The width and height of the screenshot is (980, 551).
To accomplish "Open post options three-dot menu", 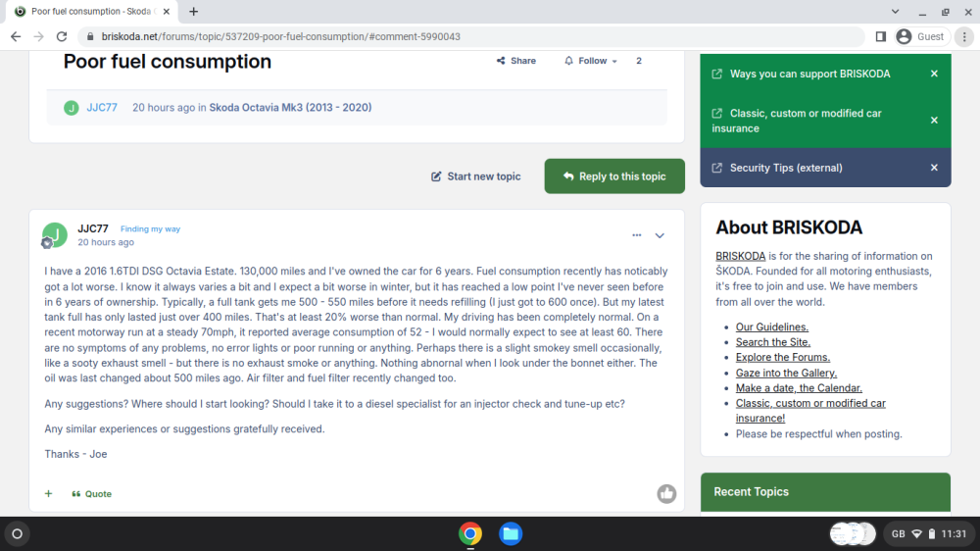I will (x=636, y=235).
